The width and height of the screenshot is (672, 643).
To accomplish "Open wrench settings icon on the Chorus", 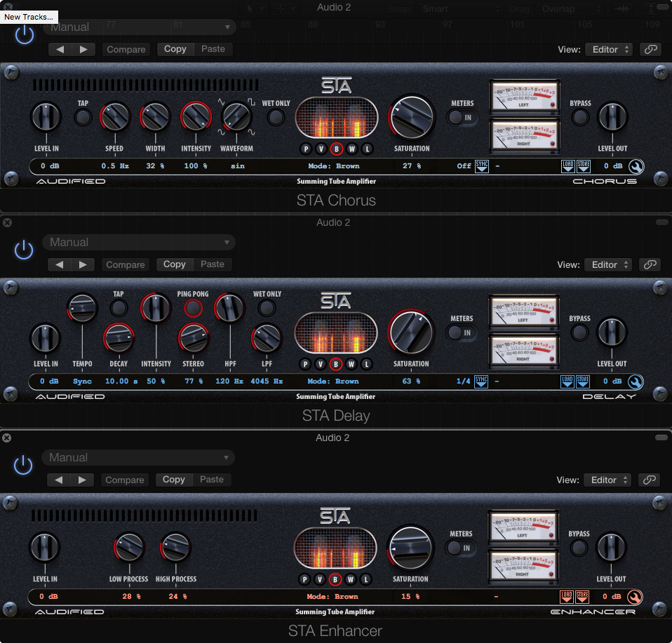I will [636, 167].
